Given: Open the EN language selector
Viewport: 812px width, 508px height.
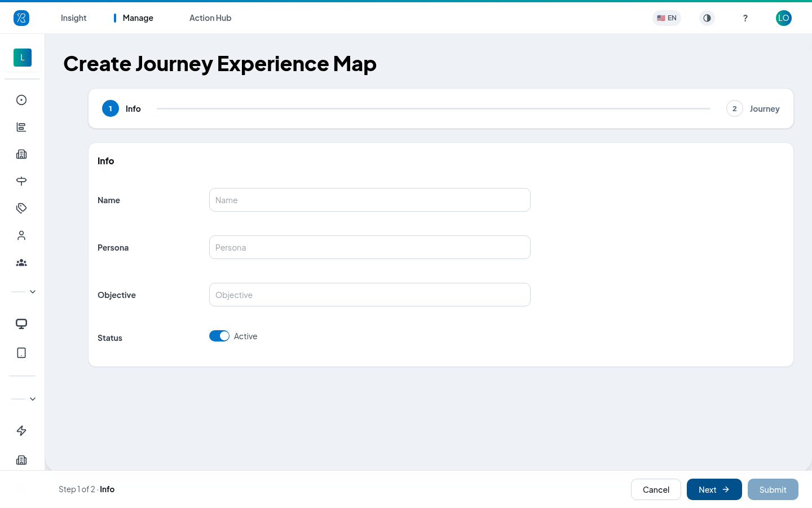Looking at the screenshot, I should 667,18.
